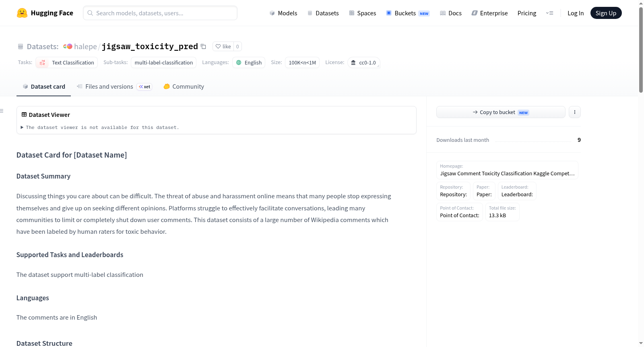
Task: Click the globe icon beside English
Action: [x=239, y=62]
